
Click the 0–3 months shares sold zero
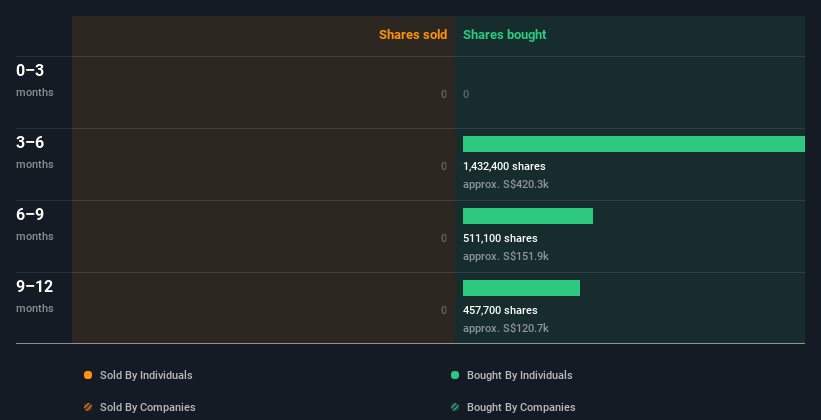[x=444, y=94]
